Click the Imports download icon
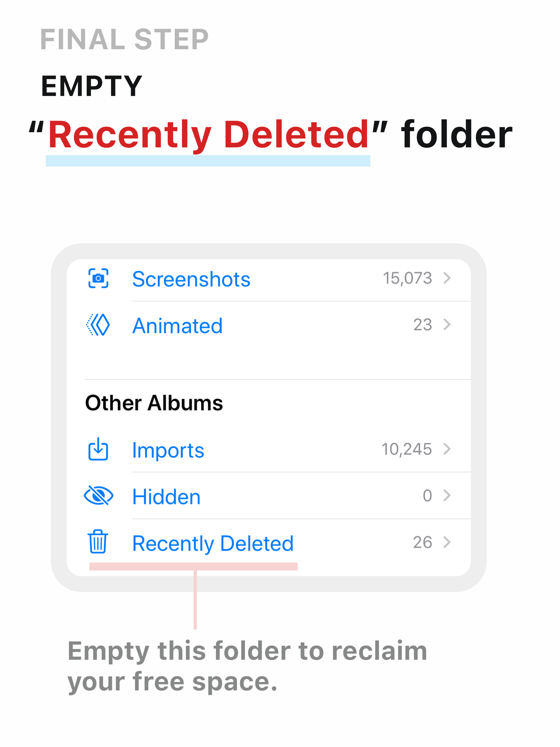The image size is (560, 747). (x=98, y=449)
